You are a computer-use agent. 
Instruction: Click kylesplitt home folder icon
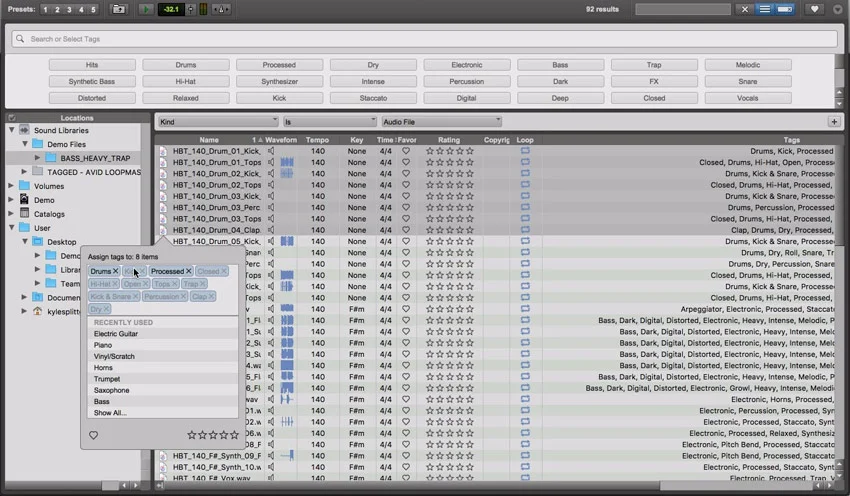37,311
